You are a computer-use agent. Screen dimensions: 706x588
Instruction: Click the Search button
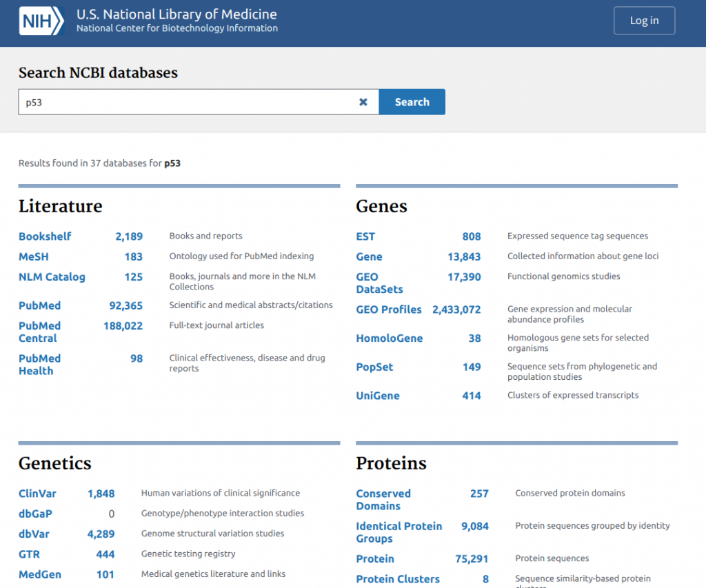click(412, 102)
